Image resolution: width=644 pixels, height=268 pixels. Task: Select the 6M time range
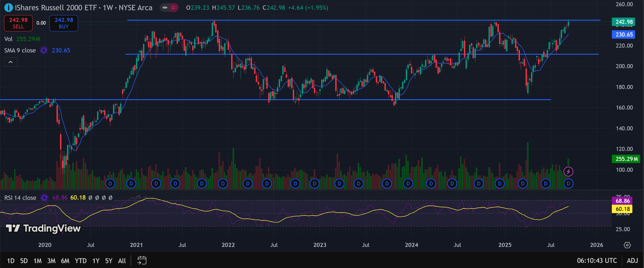[65, 261]
